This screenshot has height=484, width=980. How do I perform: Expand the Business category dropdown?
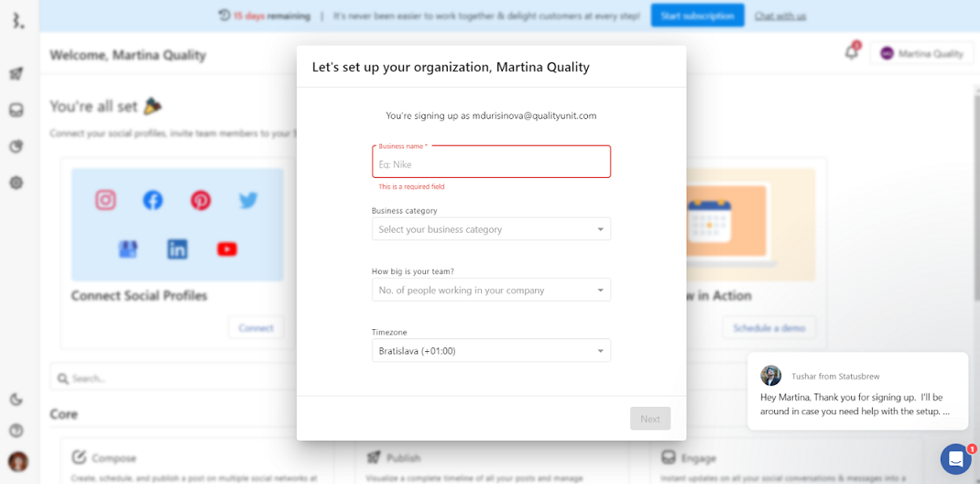pos(491,229)
